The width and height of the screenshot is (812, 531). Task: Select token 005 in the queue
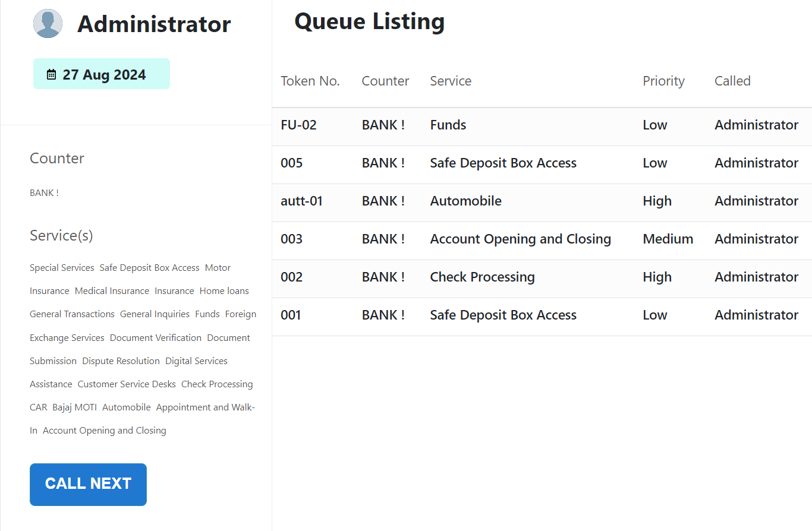[x=292, y=163]
